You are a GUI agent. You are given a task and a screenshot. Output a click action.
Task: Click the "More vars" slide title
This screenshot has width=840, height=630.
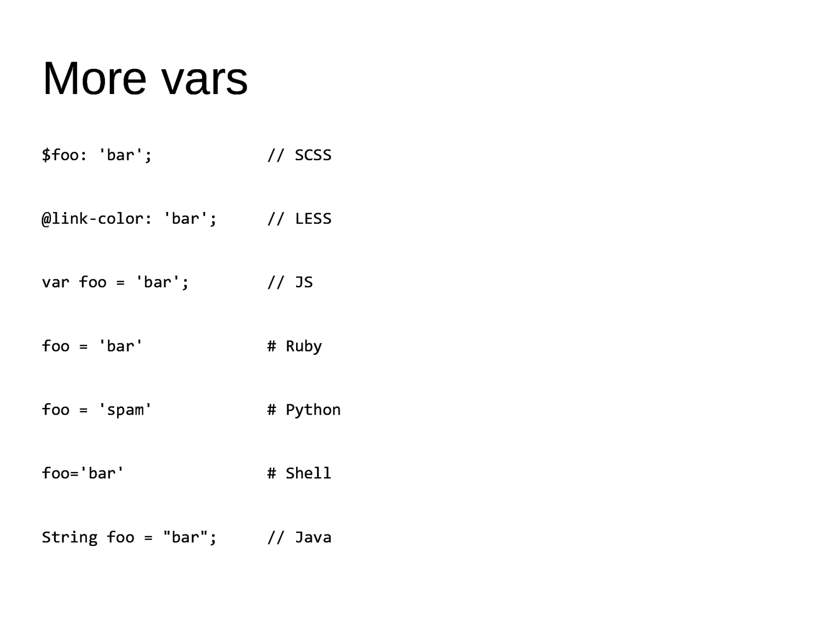click(x=145, y=79)
